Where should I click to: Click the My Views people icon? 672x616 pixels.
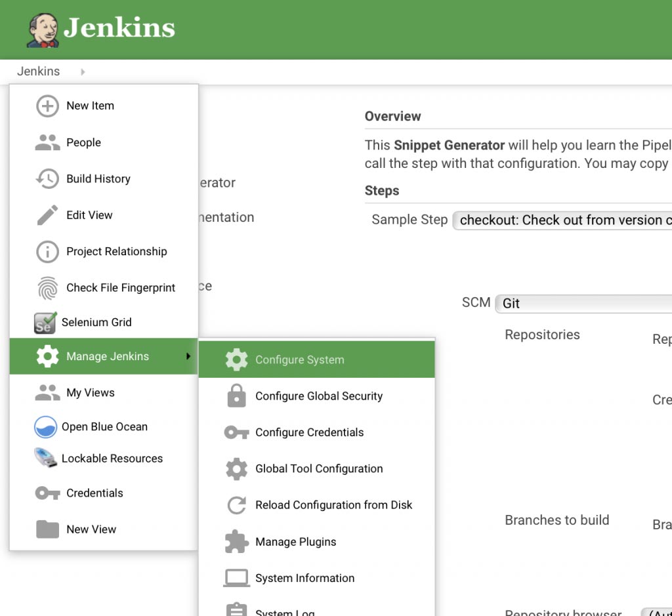click(47, 392)
